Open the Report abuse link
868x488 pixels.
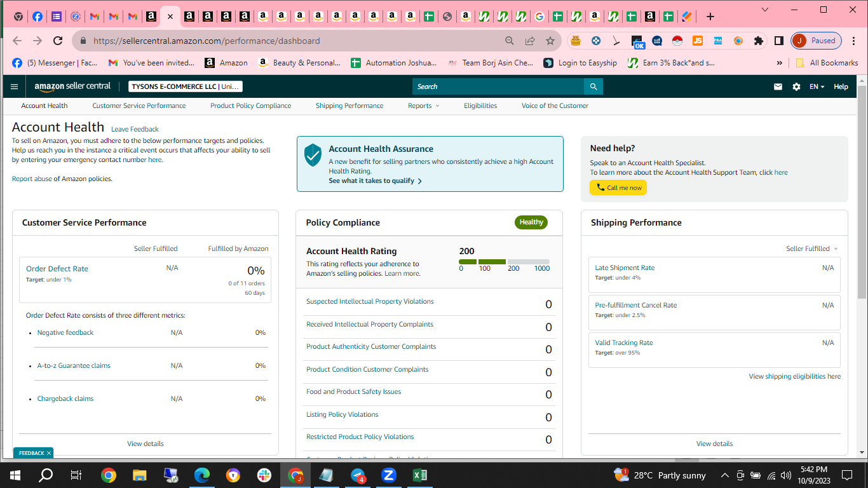click(x=32, y=179)
